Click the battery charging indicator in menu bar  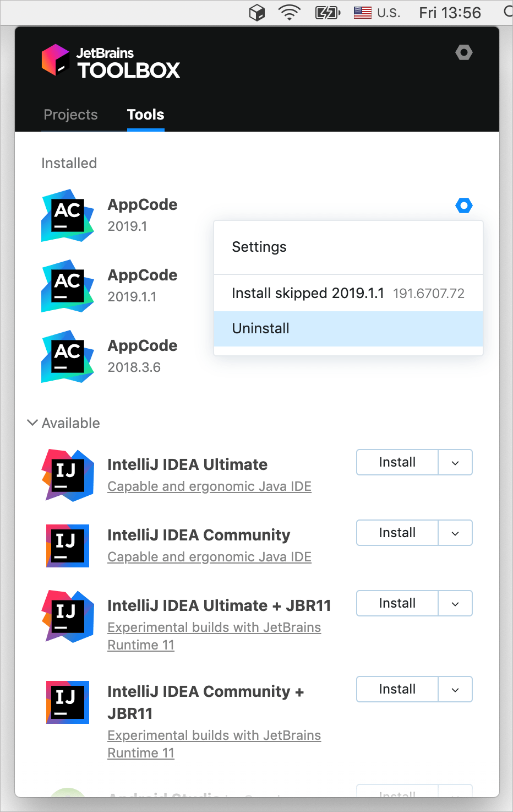(328, 12)
